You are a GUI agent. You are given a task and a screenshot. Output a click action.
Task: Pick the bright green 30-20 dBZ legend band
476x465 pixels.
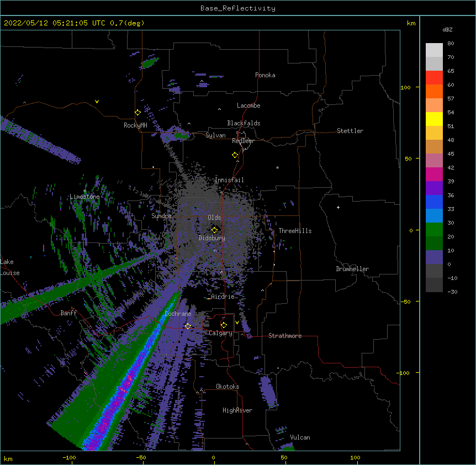(x=434, y=230)
